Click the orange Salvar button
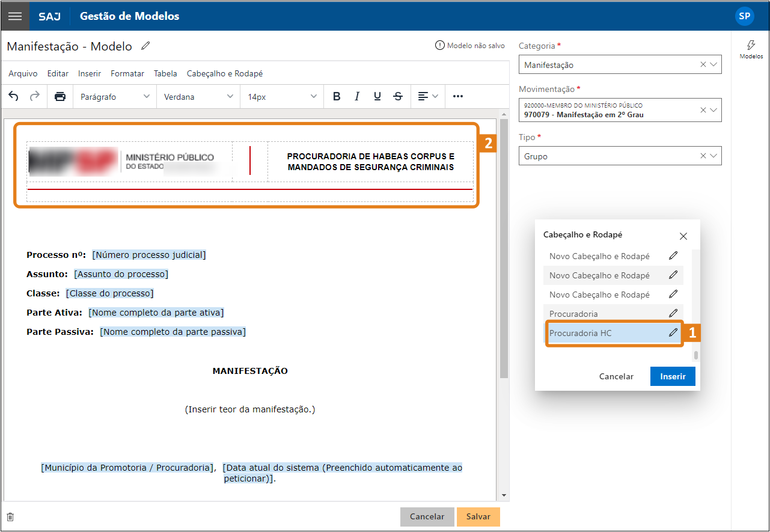770x532 pixels. pyautogui.click(x=478, y=517)
